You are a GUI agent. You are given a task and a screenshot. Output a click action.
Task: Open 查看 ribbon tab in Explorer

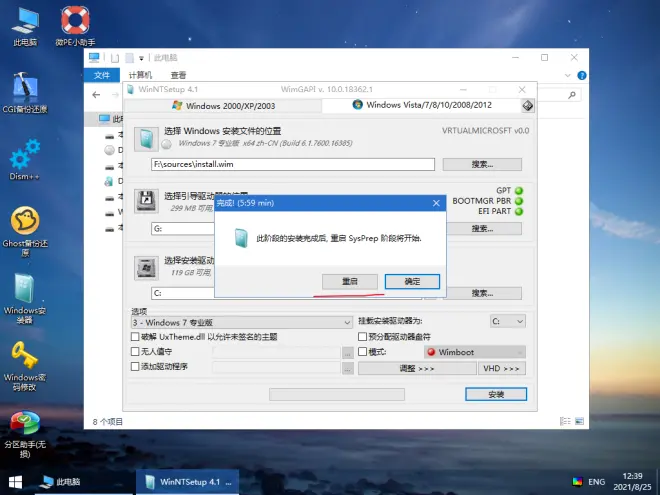(x=178, y=75)
